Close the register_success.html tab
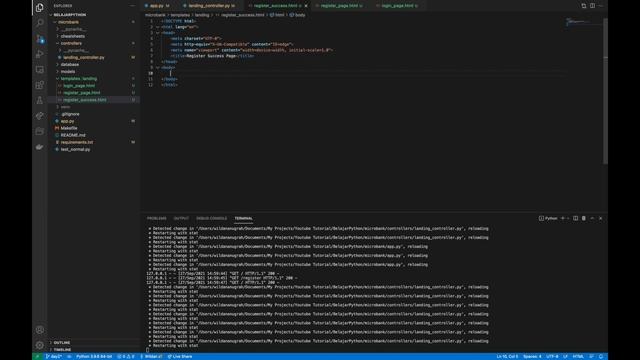 pos(306,6)
